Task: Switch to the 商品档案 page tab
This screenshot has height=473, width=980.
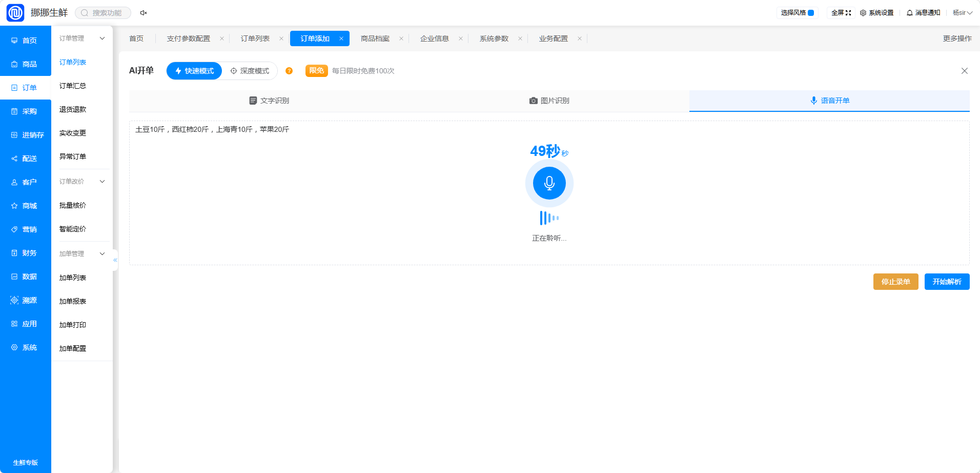Action: coord(375,38)
